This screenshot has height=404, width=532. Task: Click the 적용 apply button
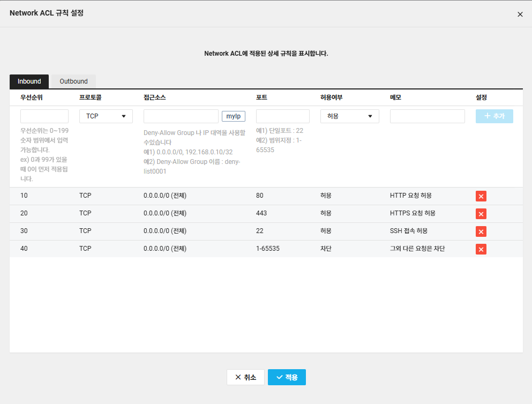(287, 377)
